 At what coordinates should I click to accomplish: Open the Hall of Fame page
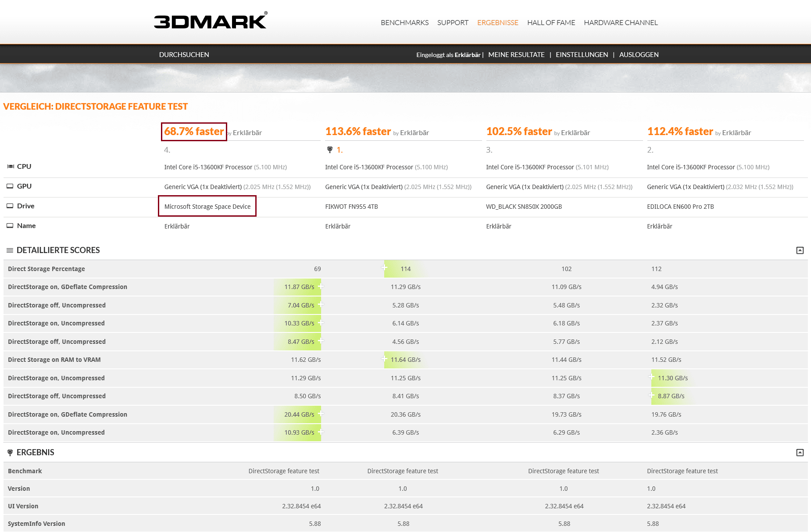point(551,22)
